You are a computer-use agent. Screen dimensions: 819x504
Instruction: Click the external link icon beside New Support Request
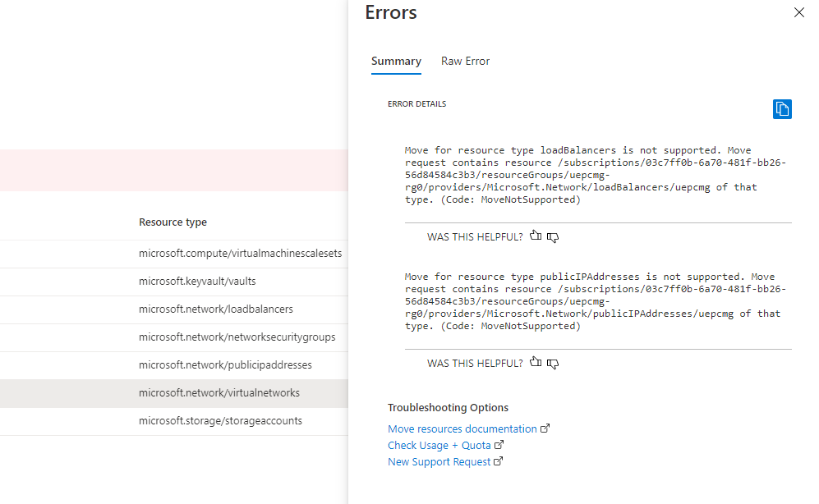[x=498, y=460]
